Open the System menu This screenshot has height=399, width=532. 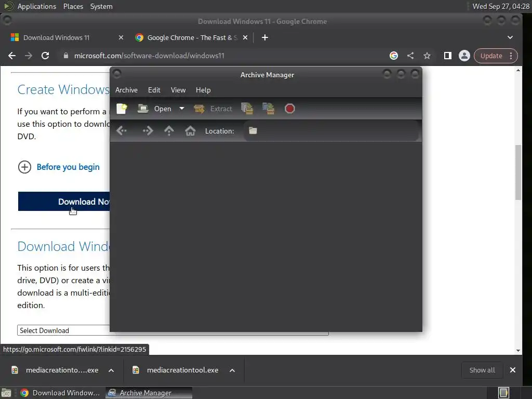101,6
